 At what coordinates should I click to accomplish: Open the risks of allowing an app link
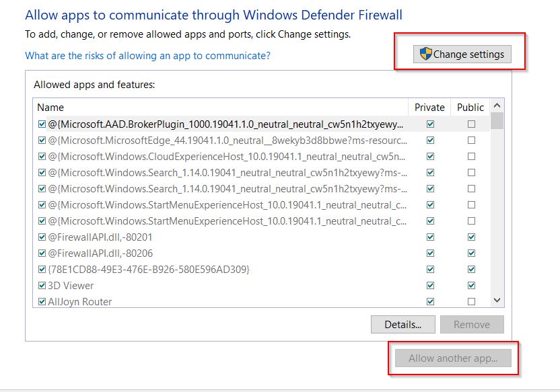[x=147, y=56]
